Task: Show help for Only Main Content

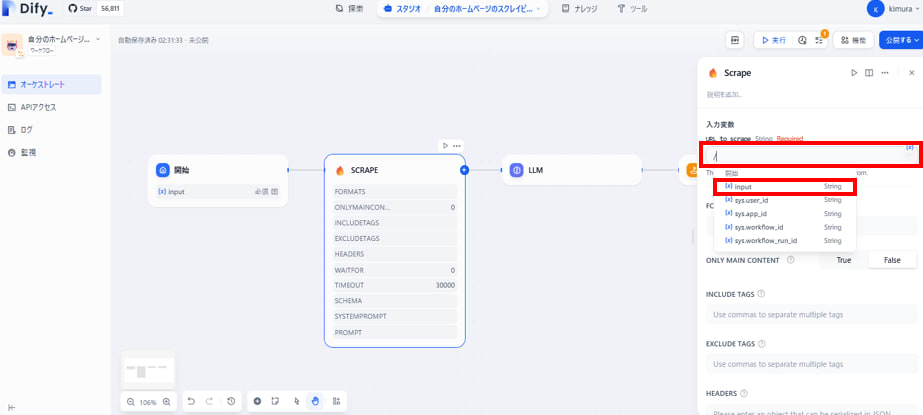Action: (x=791, y=260)
